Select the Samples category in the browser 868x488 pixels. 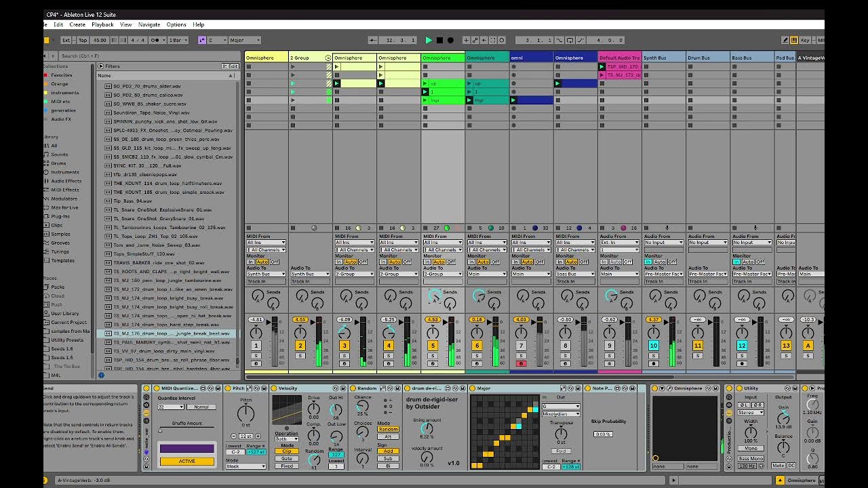[60, 234]
